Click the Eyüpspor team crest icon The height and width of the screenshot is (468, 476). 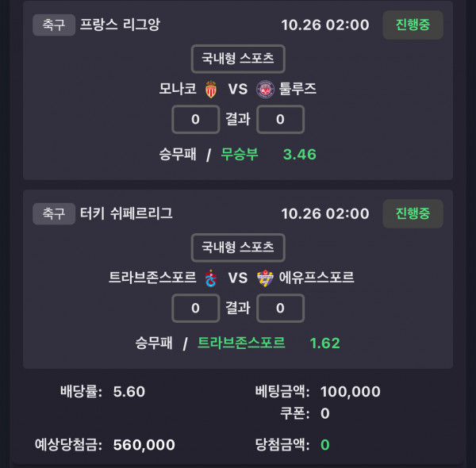(265, 278)
